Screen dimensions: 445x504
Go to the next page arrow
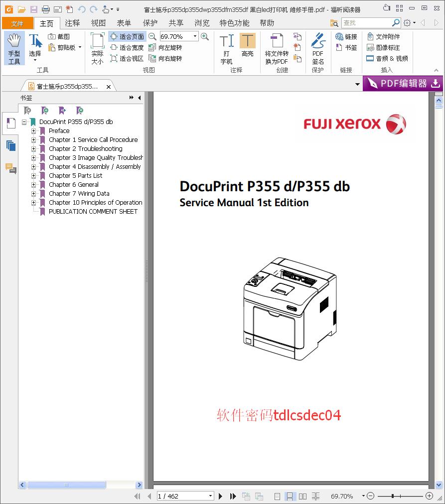(221, 497)
